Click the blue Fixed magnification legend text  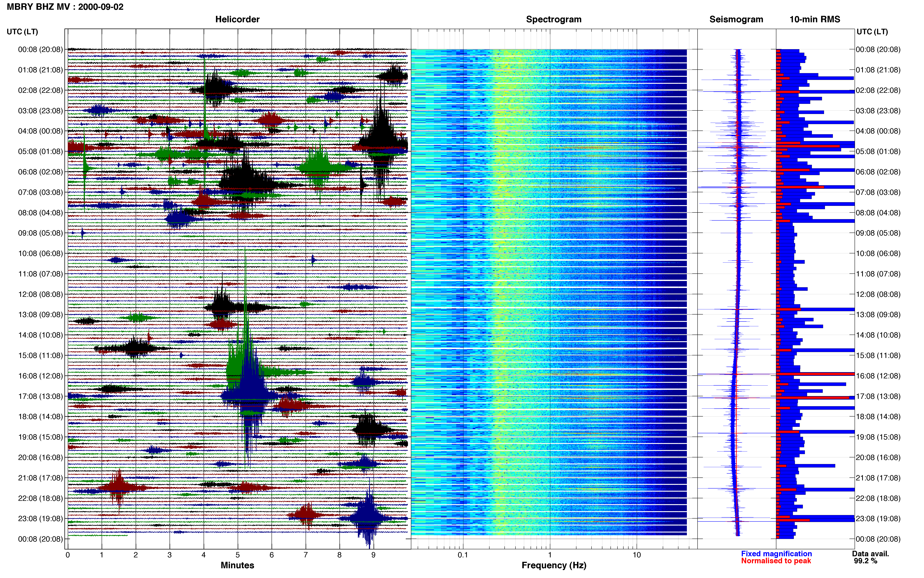click(x=776, y=554)
